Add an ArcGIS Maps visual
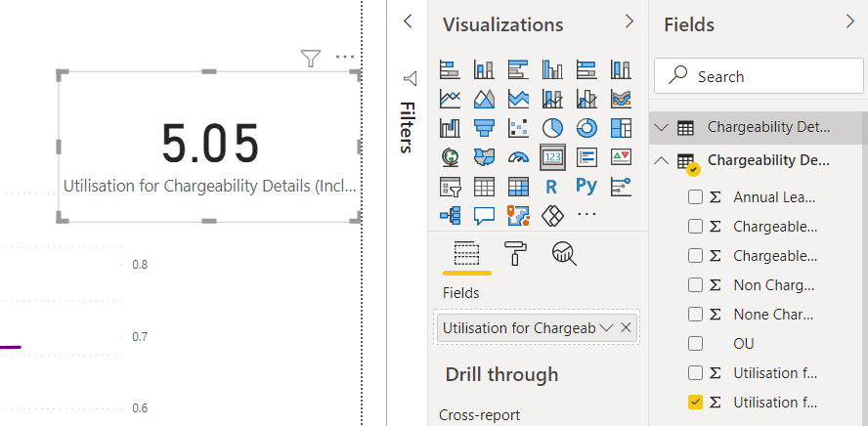Image resolution: width=868 pixels, height=426 pixels. [x=518, y=215]
